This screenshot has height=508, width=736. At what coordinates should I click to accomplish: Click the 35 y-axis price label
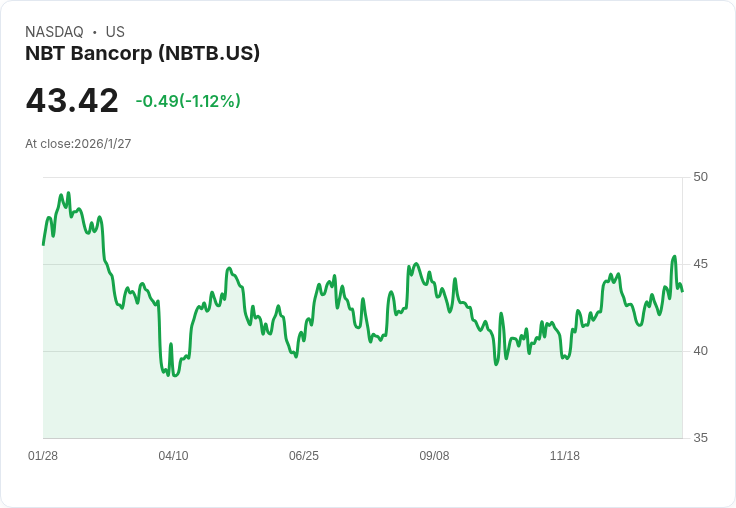point(700,438)
